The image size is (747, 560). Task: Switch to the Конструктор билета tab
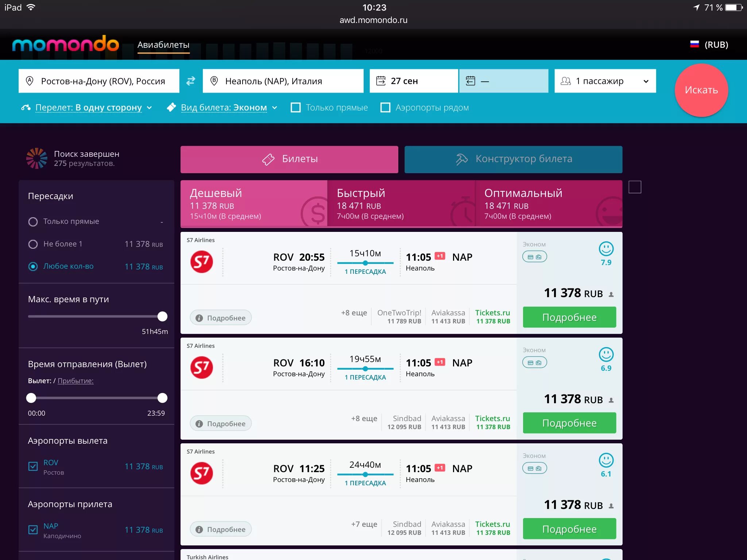tap(513, 159)
